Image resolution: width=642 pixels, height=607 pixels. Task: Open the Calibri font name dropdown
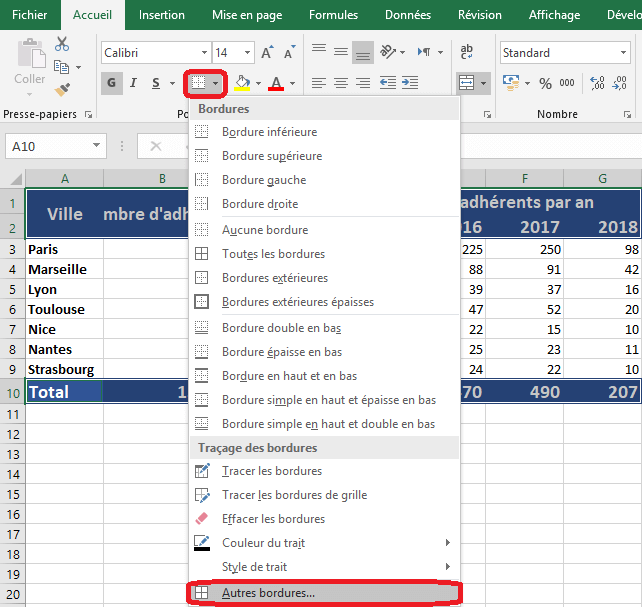tap(201, 53)
